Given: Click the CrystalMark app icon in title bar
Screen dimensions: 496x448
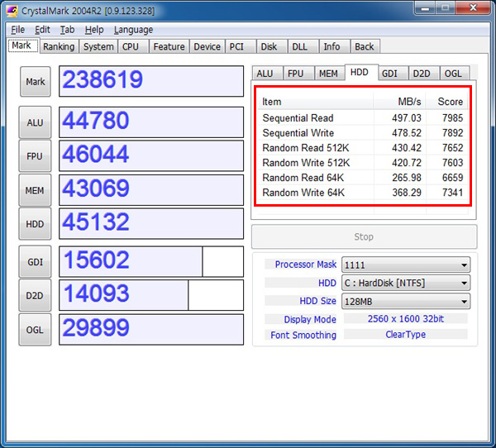Looking at the screenshot, I should [x=12, y=11].
